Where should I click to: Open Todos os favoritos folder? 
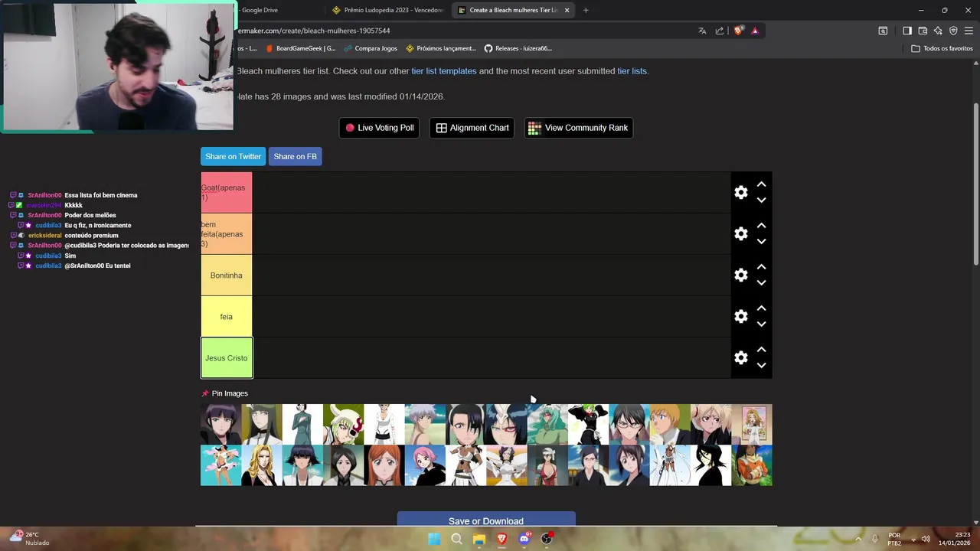click(942, 48)
